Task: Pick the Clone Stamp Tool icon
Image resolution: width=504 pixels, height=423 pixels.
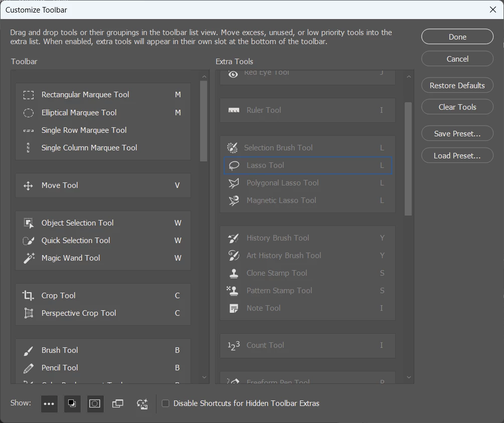Action: [234, 273]
